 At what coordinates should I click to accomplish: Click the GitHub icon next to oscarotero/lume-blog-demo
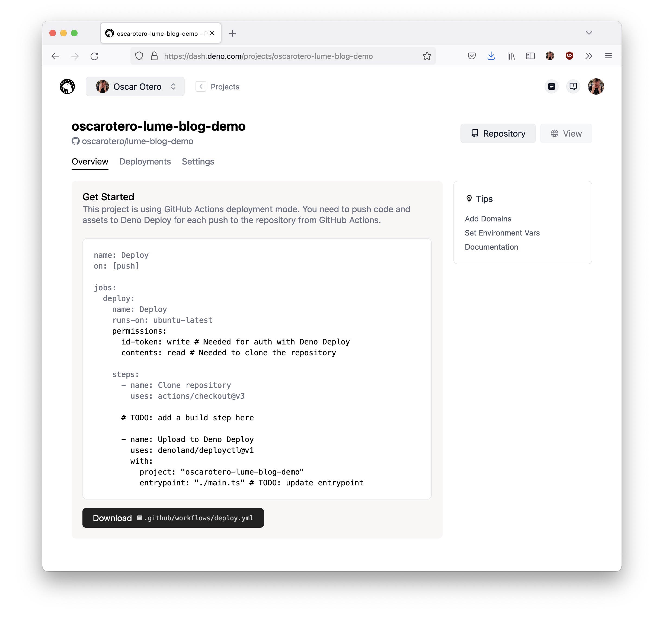point(76,141)
